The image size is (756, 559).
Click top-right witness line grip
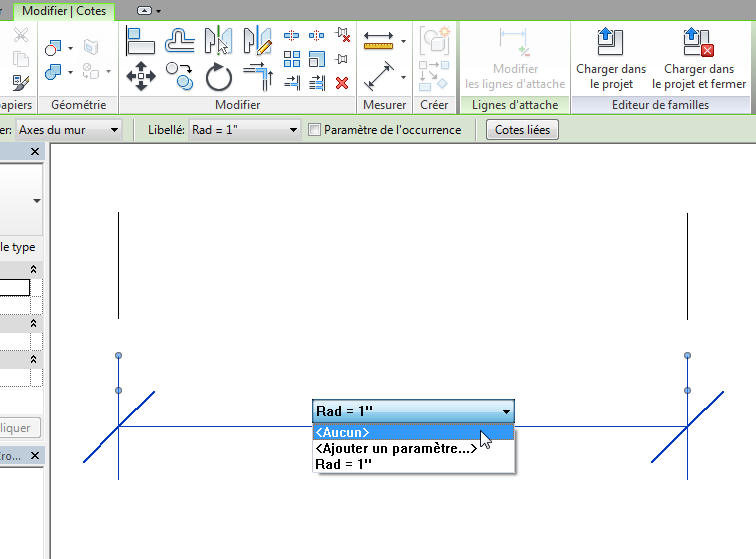(x=688, y=355)
